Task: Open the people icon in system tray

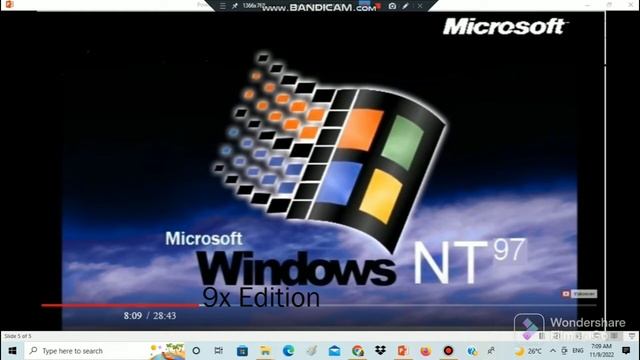Action: (x=491, y=351)
